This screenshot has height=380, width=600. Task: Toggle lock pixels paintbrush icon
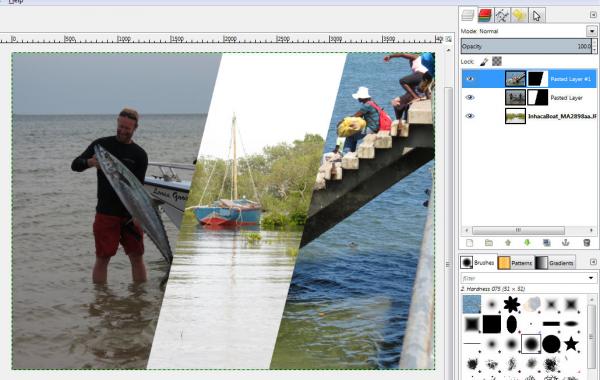point(484,61)
